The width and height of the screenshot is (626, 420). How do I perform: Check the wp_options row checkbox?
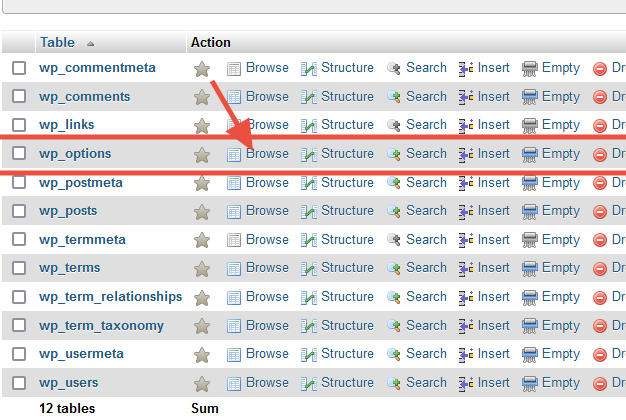(x=19, y=154)
